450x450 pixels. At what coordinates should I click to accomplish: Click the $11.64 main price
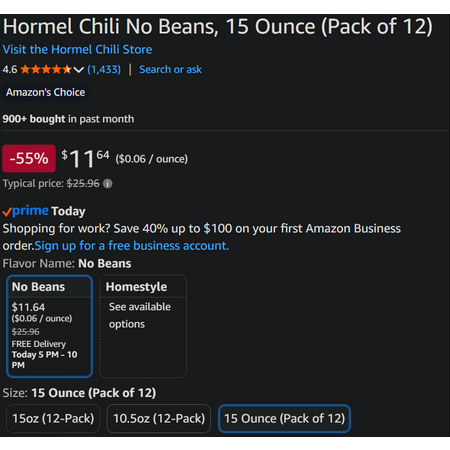click(x=85, y=158)
